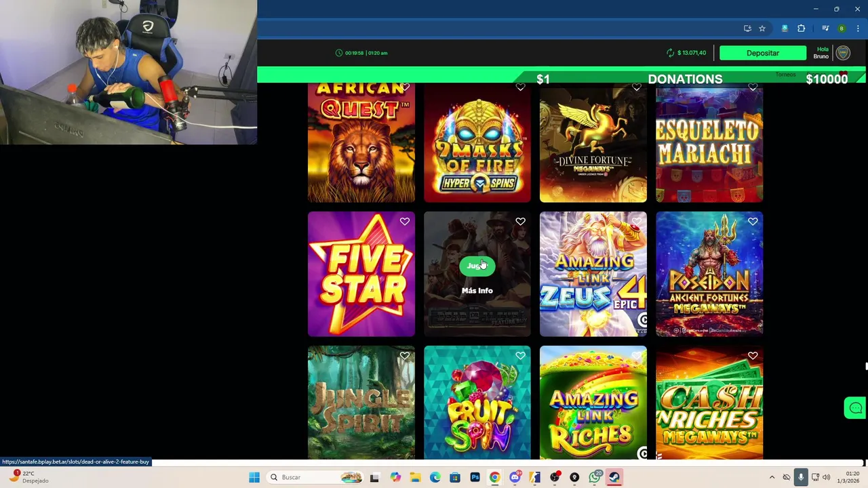Viewport: 868px width, 488px height.
Task: Bookmark this page with the star icon
Action: tap(762, 28)
